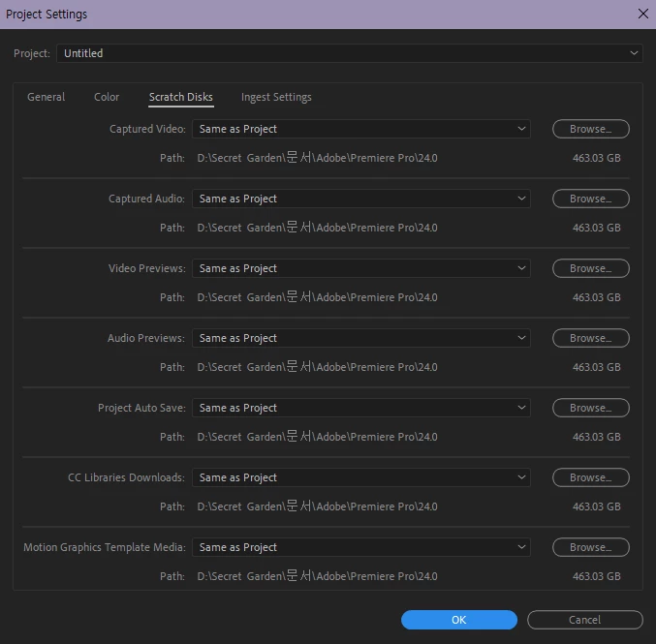Browse for the CC Libraries Downloads folder
The image size is (656, 644).
click(591, 477)
